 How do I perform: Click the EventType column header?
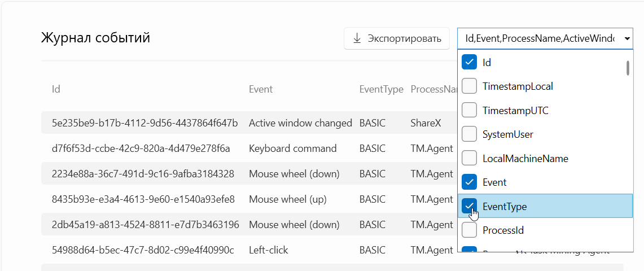click(381, 89)
